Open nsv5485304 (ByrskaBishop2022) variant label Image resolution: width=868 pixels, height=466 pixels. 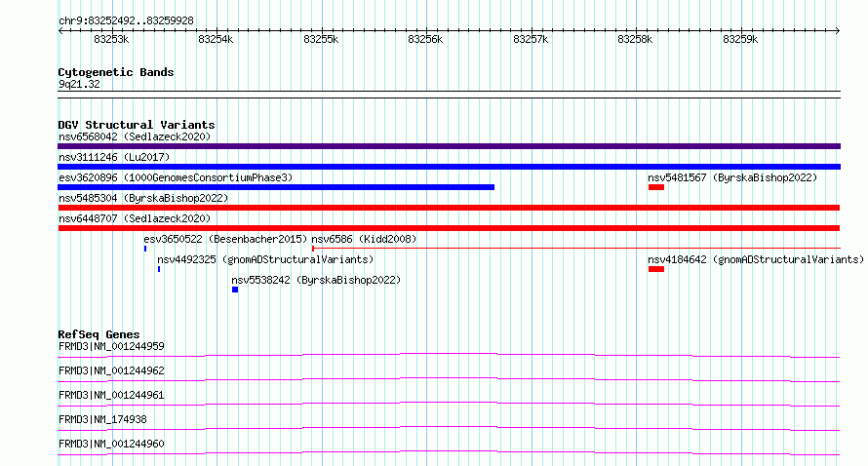(x=143, y=198)
